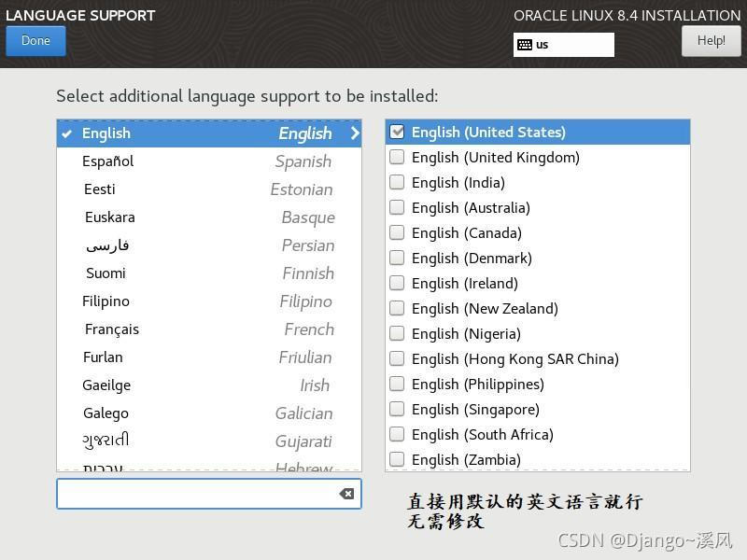Viewport: 747px width, 560px height.
Task: Tick English (Zambia) checkbox
Action: [397, 459]
